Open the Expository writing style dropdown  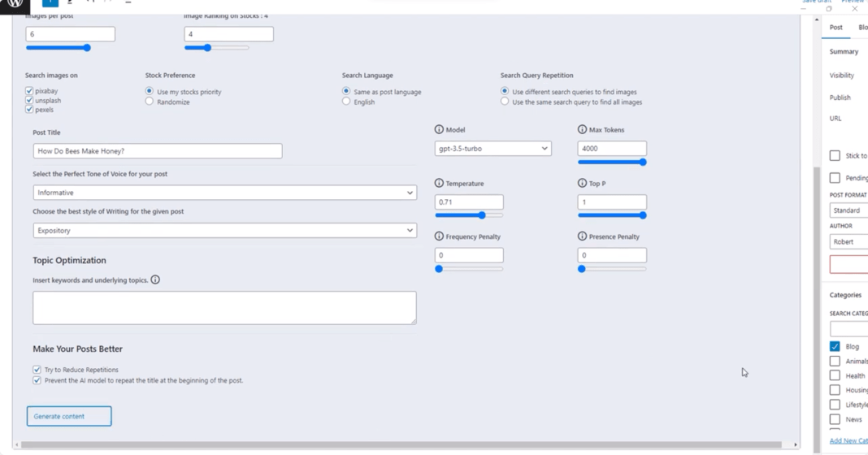[x=224, y=231]
